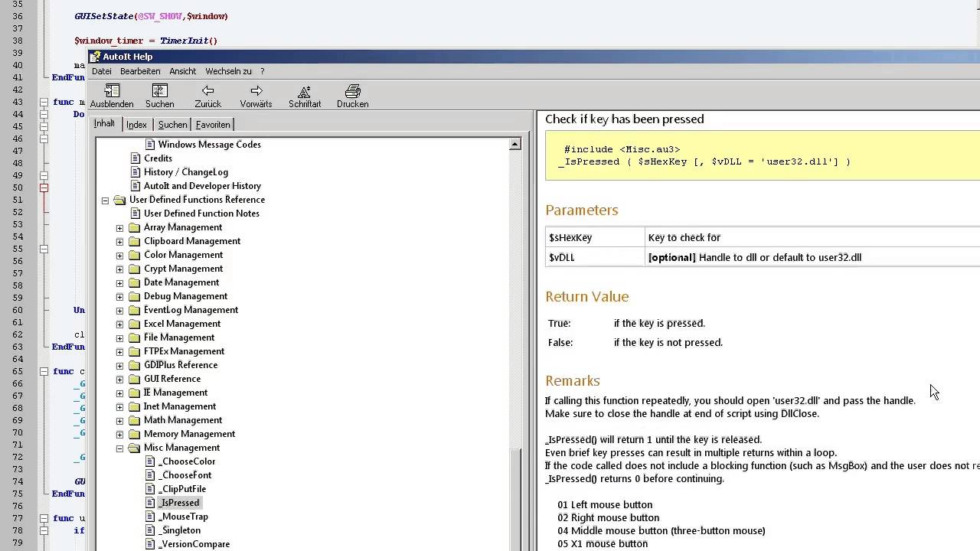Expand the Date Management folder
The height and width of the screenshot is (551, 980).
tap(119, 282)
